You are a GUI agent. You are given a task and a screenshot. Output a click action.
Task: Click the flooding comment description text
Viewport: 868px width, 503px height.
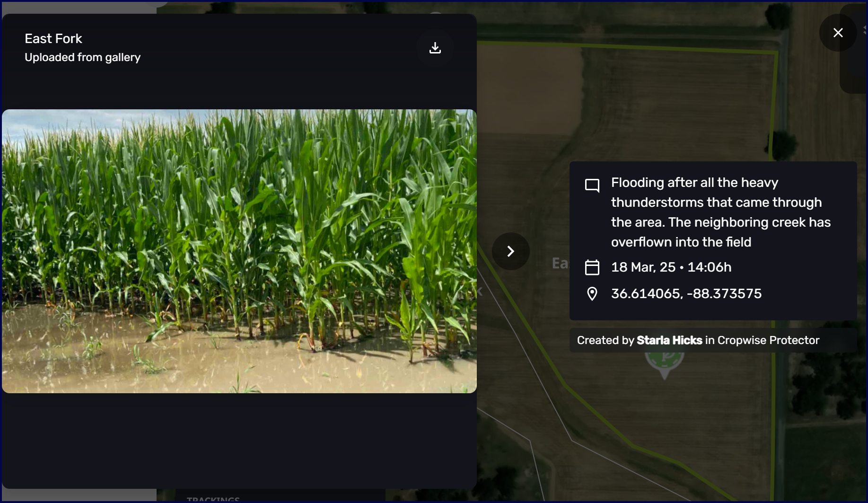(721, 212)
